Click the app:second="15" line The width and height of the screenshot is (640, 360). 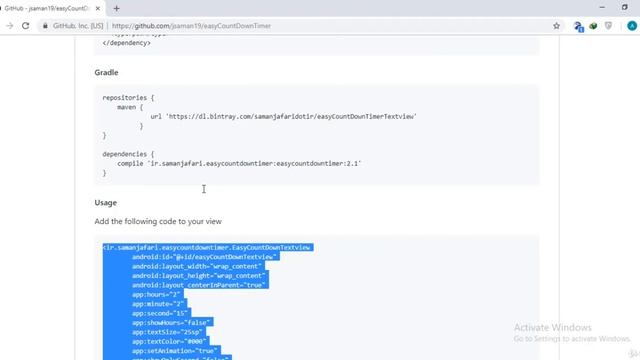coord(161,313)
